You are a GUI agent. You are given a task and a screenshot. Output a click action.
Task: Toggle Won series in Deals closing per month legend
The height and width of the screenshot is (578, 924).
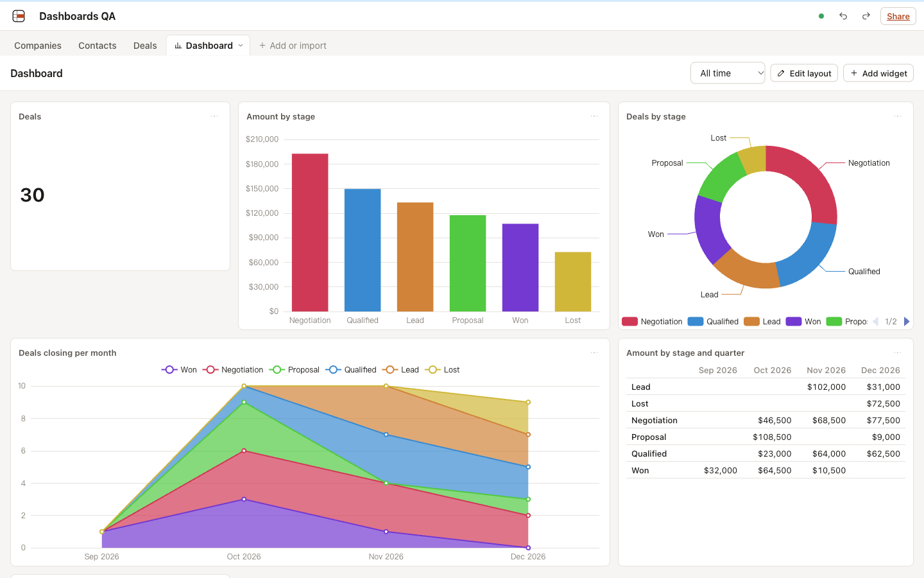coord(179,370)
